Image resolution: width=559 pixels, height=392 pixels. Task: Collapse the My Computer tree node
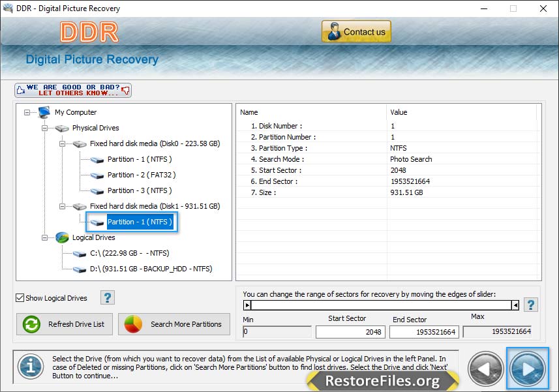(27, 112)
